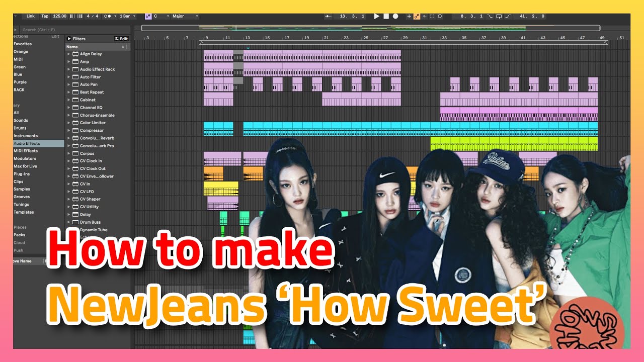Screen dimensions: 644x362
Task: Open the metronome settings dropdown arrow
Action: [115, 16]
